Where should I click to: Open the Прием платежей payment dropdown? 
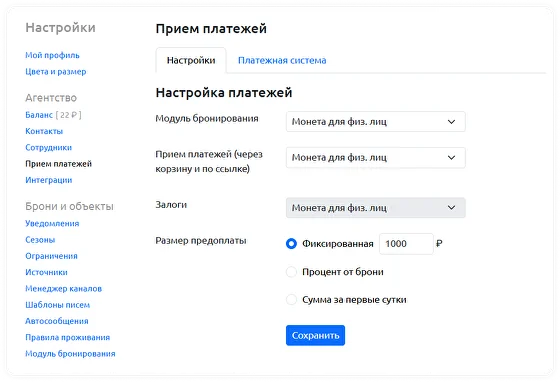click(376, 157)
